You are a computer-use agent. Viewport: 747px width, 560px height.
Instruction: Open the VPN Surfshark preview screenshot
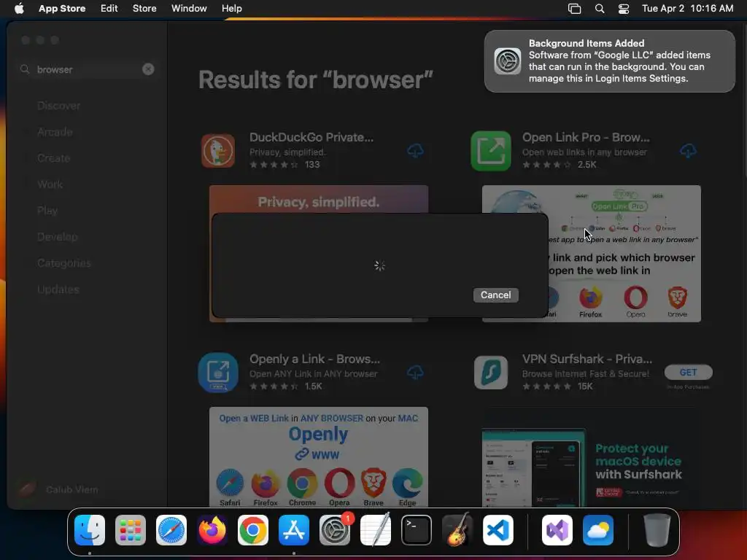pos(591,457)
